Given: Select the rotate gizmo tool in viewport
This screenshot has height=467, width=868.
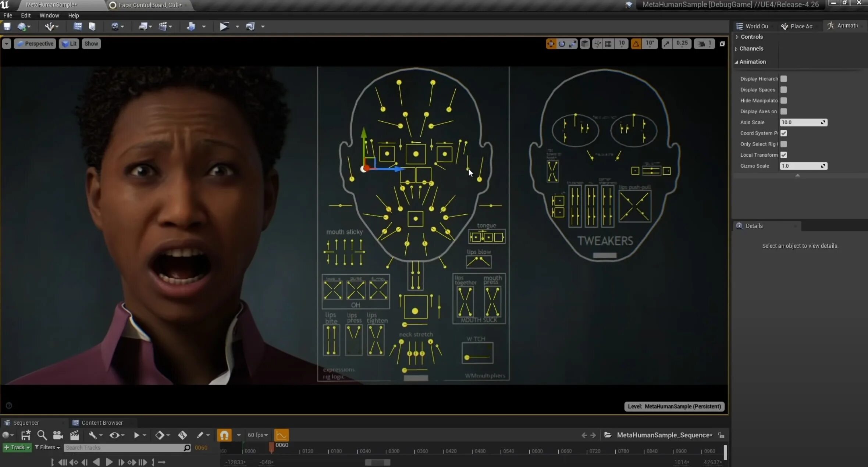Looking at the screenshot, I should click(x=562, y=44).
